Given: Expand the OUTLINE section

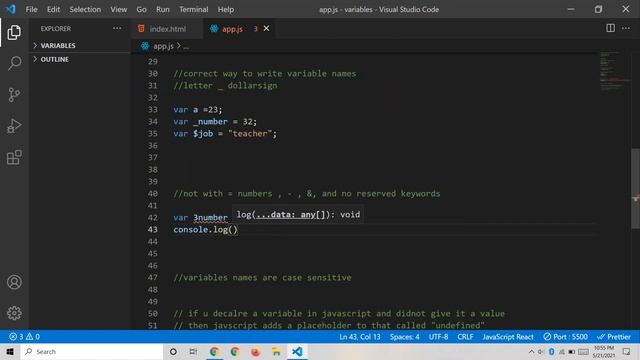Looking at the screenshot, I should click(x=80, y=59).
